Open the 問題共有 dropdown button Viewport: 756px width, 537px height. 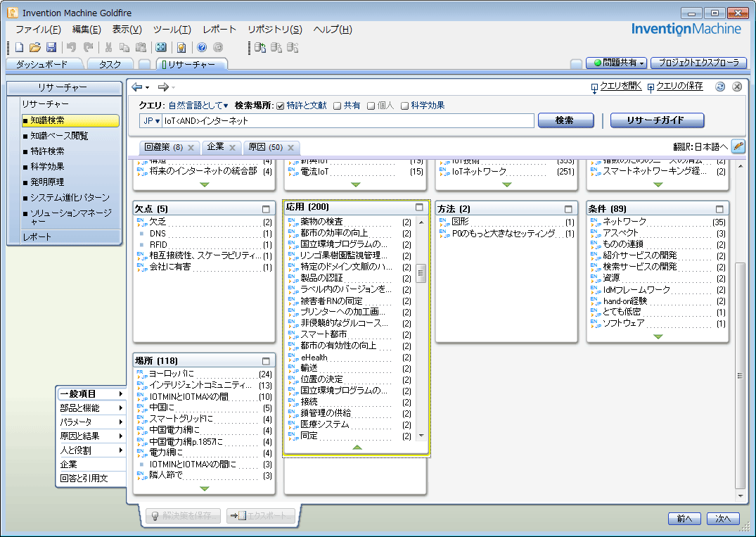pyautogui.click(x=616, y=63)
